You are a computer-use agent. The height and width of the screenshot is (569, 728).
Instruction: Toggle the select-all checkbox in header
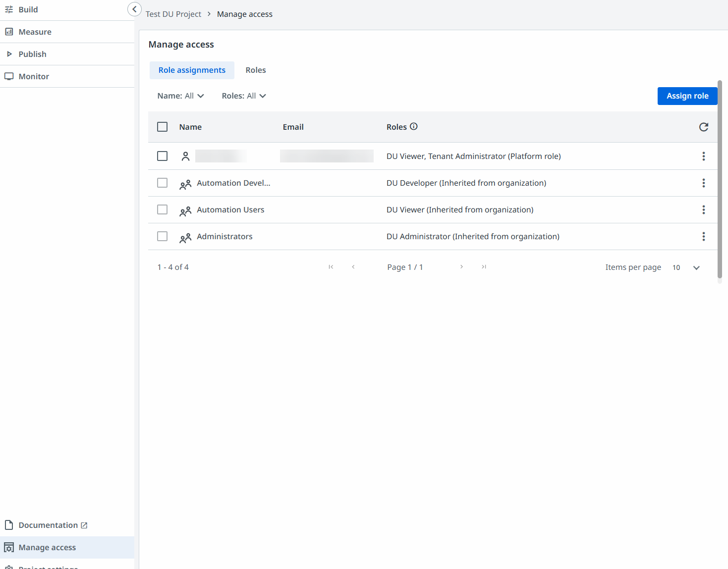coord(162,127)
